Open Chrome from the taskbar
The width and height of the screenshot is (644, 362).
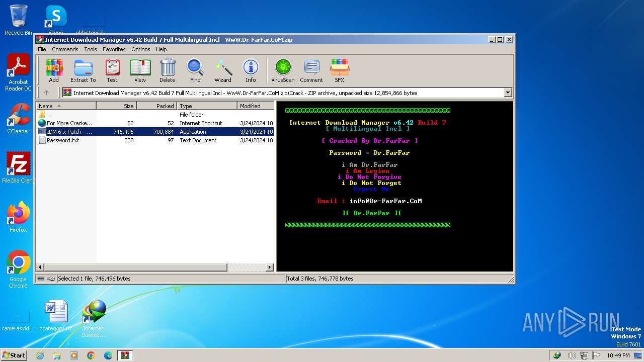91,355
